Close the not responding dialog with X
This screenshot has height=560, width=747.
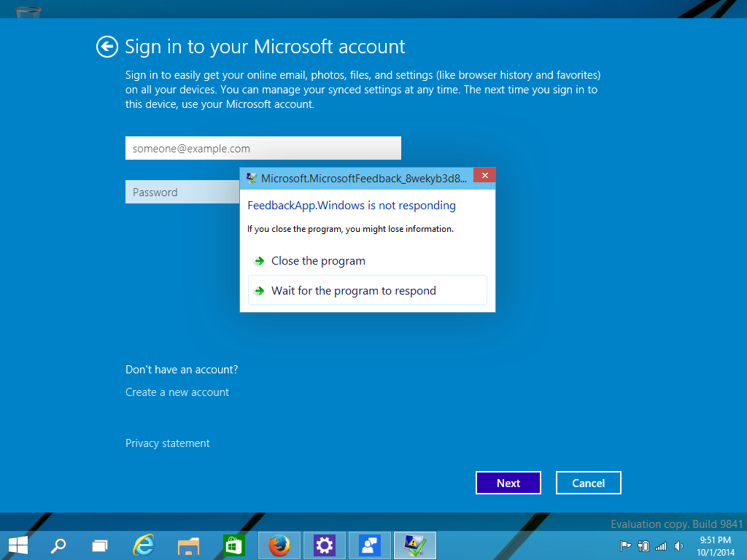pyautogui.click(x=484, y=175)
